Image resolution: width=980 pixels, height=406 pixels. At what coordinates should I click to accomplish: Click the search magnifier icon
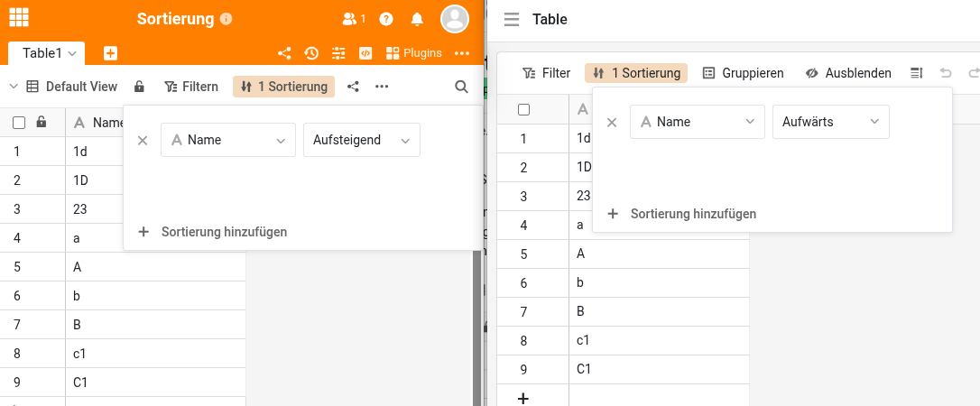point(461,87)
